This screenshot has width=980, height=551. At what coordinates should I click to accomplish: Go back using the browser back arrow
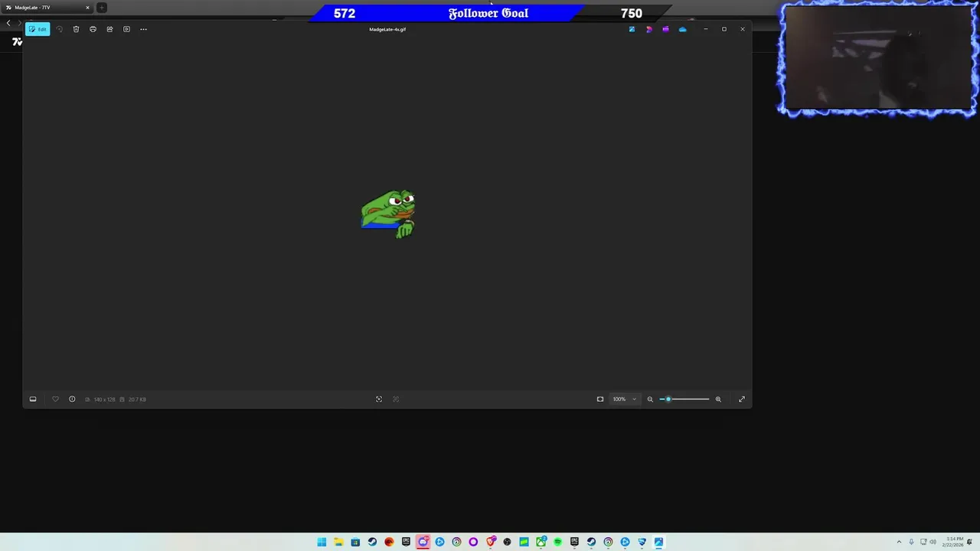click(x=8, y=23)
